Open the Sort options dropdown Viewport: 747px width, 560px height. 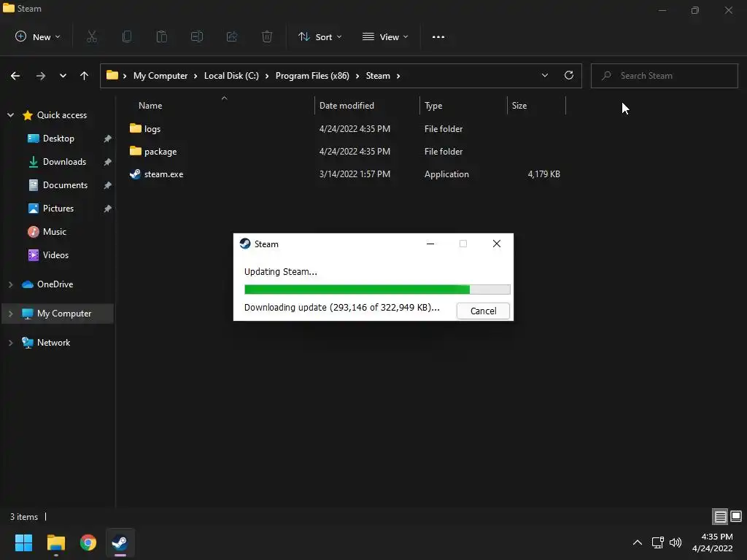[x=320, y=36]
